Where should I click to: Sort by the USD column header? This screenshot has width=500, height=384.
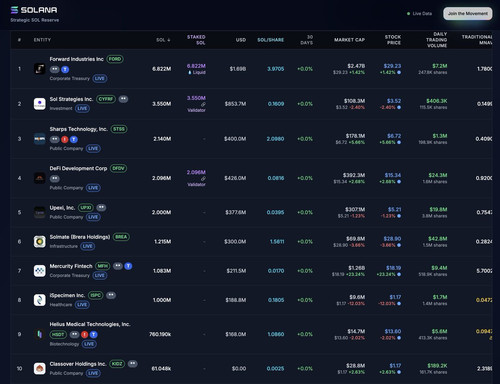pos(241,40)
